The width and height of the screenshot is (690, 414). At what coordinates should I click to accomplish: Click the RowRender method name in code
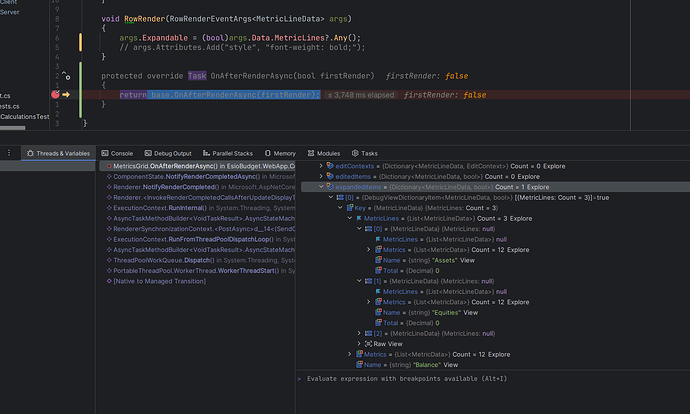click(x=144, y=19)
